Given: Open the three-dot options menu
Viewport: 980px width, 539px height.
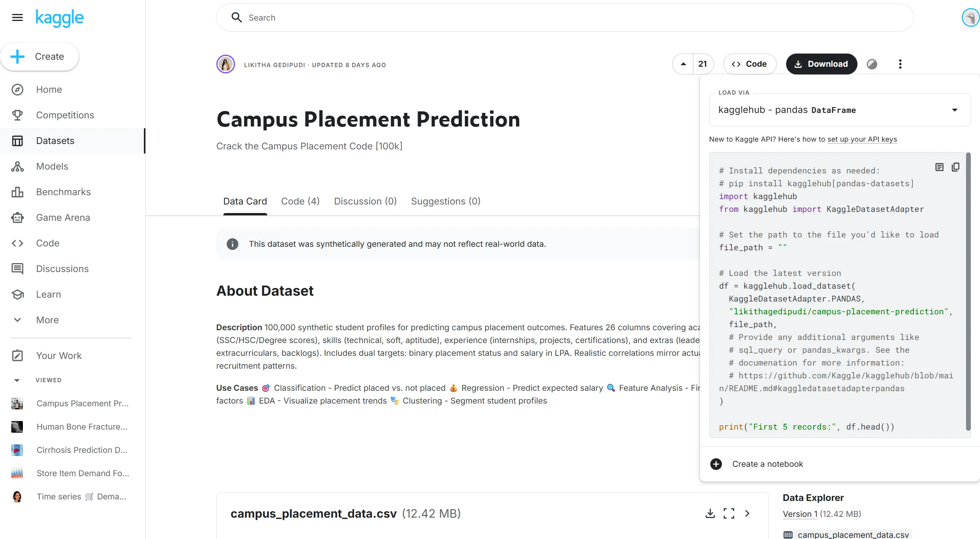Looking at the screenshot, I should [x=900, y=64].
